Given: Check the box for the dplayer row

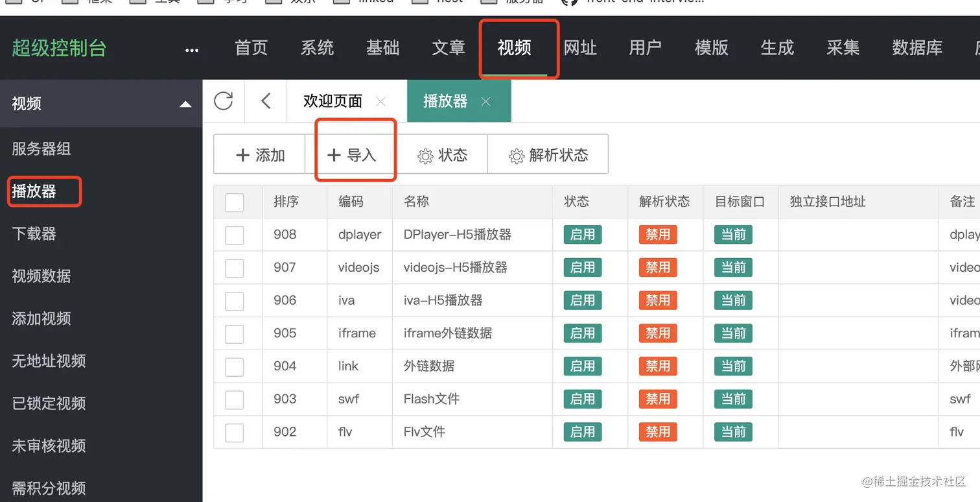Looking at the screenshot, I should pos(234,235).
